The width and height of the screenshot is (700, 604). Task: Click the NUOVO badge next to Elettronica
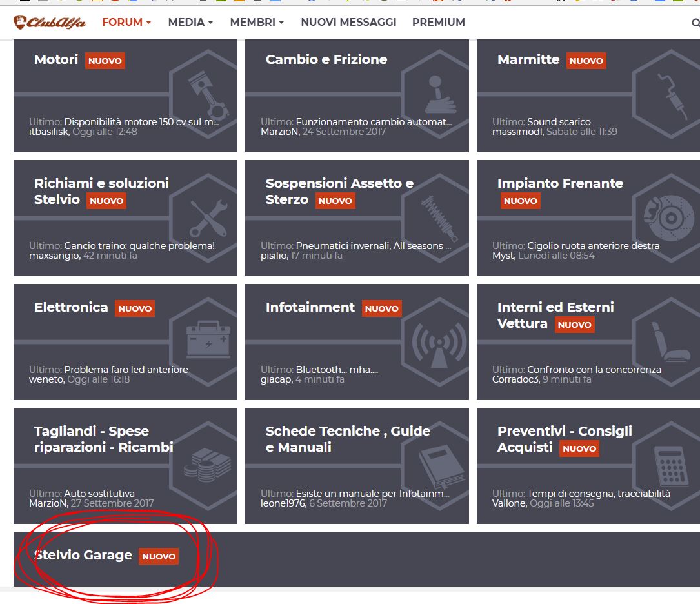tap(135, 308)
